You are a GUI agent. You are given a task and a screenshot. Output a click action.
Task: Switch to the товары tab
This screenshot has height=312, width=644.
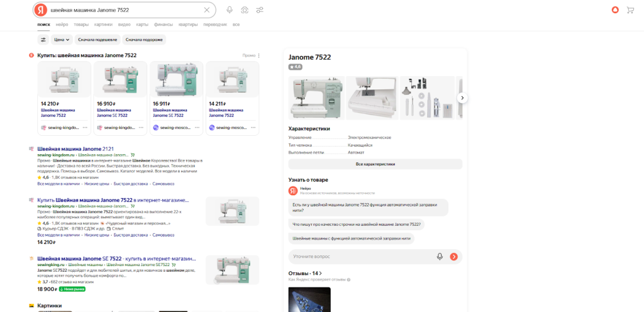(81, 25)
